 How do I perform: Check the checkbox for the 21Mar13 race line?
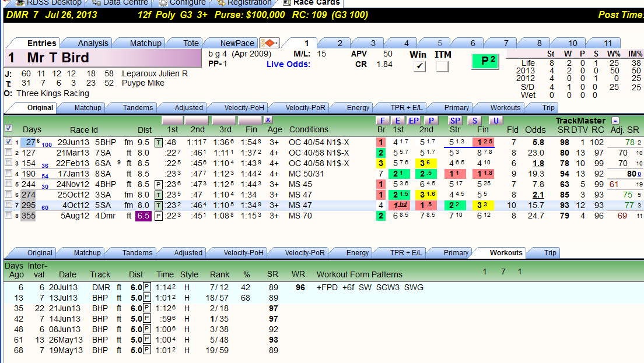(x=8, y=152)
